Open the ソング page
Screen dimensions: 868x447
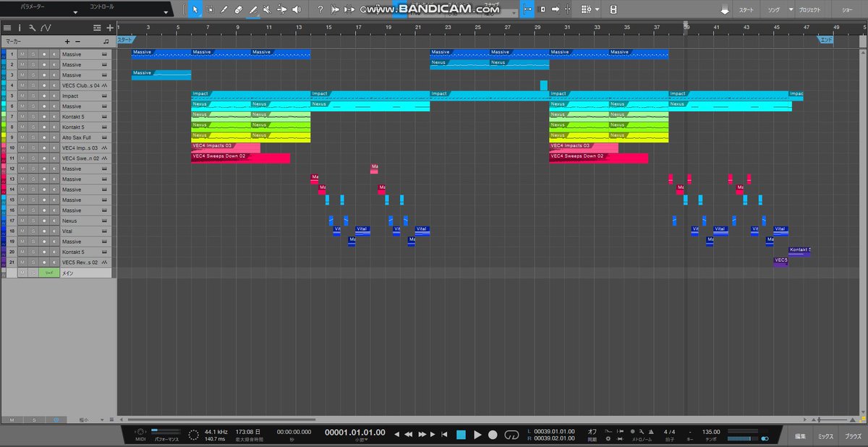(x=773, y=10)
